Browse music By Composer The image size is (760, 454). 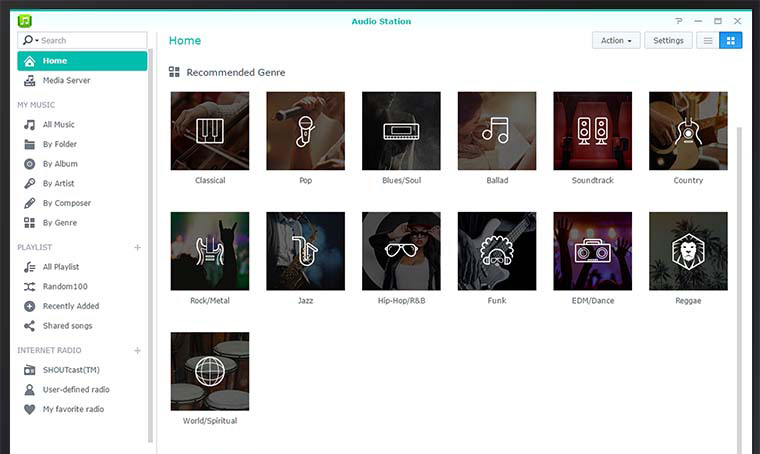coord(66,203)
